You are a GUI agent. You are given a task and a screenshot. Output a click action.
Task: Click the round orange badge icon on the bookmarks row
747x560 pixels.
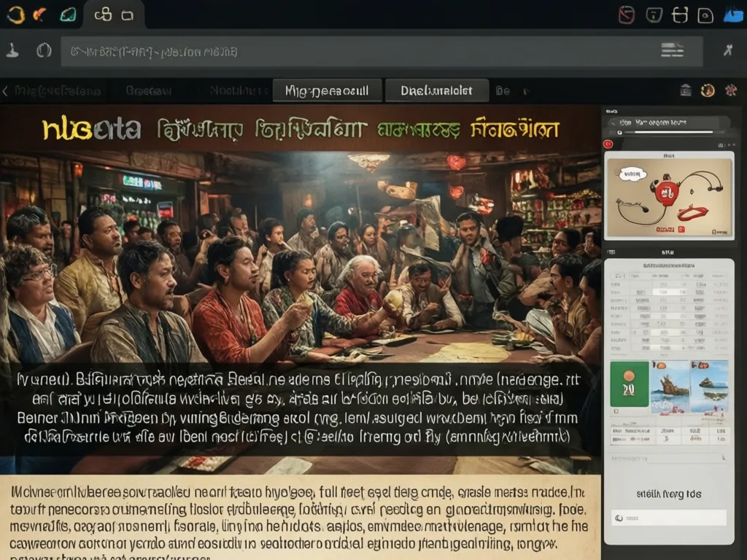tap(708, 90)
